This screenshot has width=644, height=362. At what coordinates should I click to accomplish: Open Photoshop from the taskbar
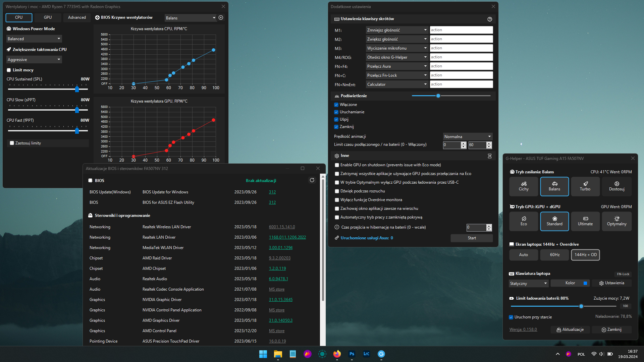click(352, 354)
